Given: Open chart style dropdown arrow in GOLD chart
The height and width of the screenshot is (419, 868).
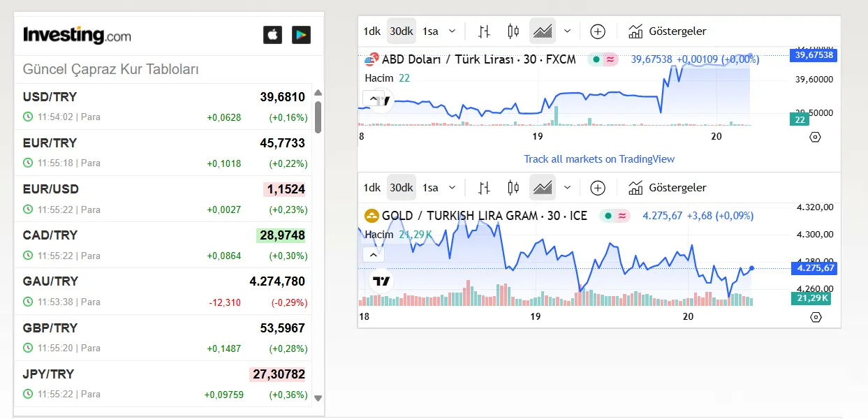Looking at the screenshot, I should [567, 187].
